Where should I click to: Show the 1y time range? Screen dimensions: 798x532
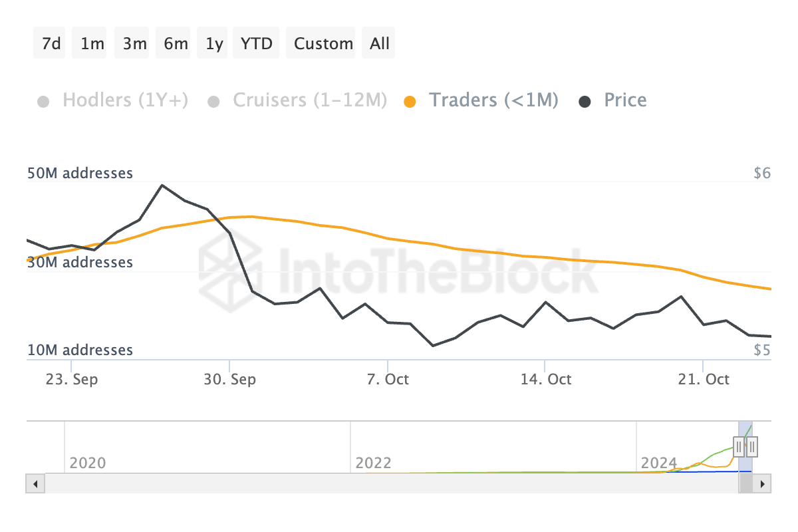(x=214, y=44)
